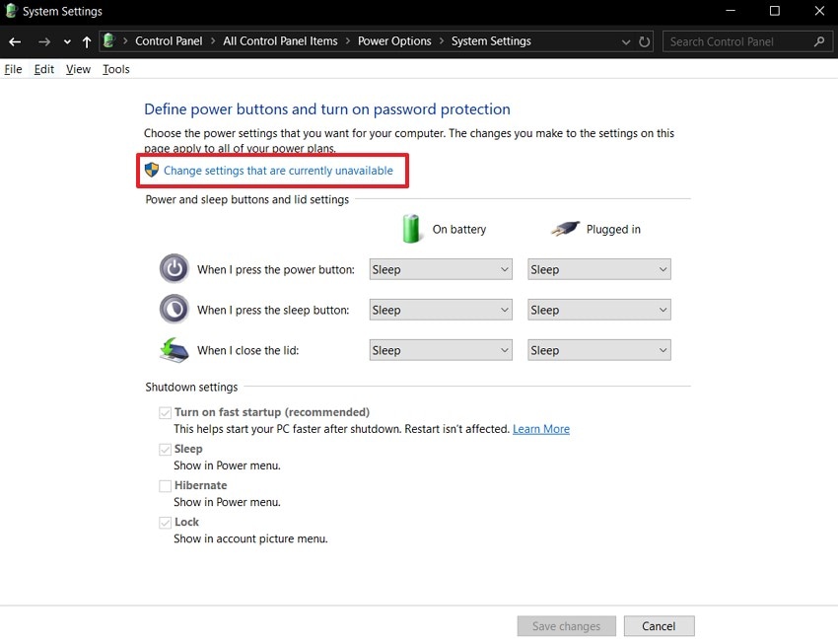Toggle Sleep in Power menu checkbox
The image size is (838, 644).
(166, 450)
